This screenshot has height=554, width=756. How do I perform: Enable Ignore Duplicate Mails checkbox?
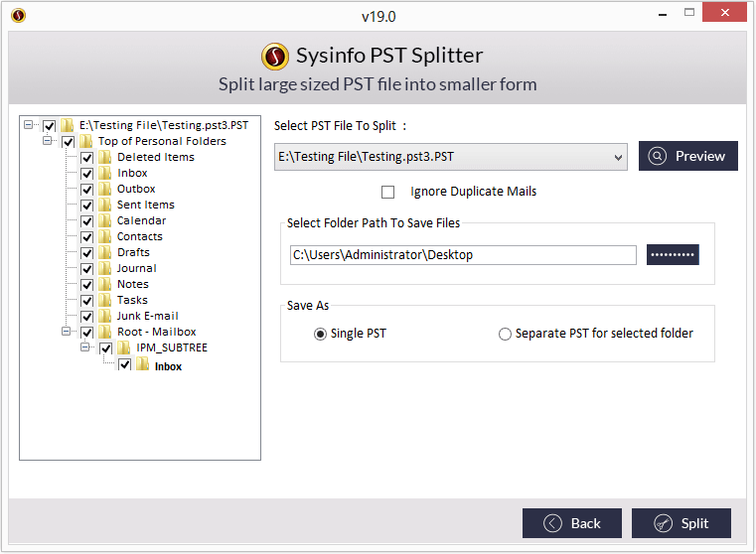[x=387, y=193]
